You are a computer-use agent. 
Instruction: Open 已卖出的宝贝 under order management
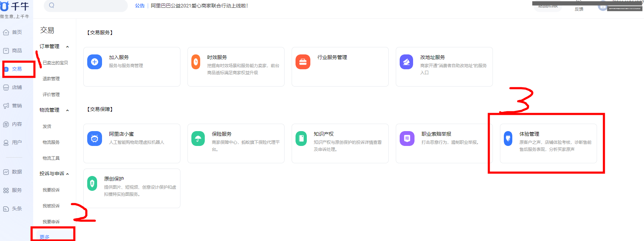click(55, 63)
